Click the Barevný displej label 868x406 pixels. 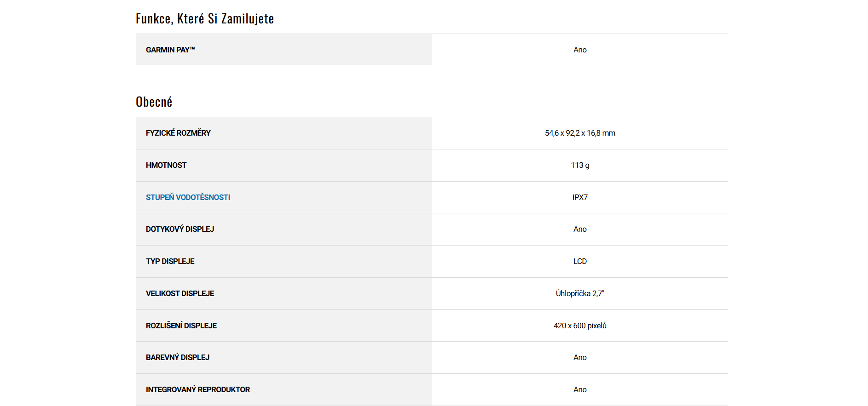point(178,357)
